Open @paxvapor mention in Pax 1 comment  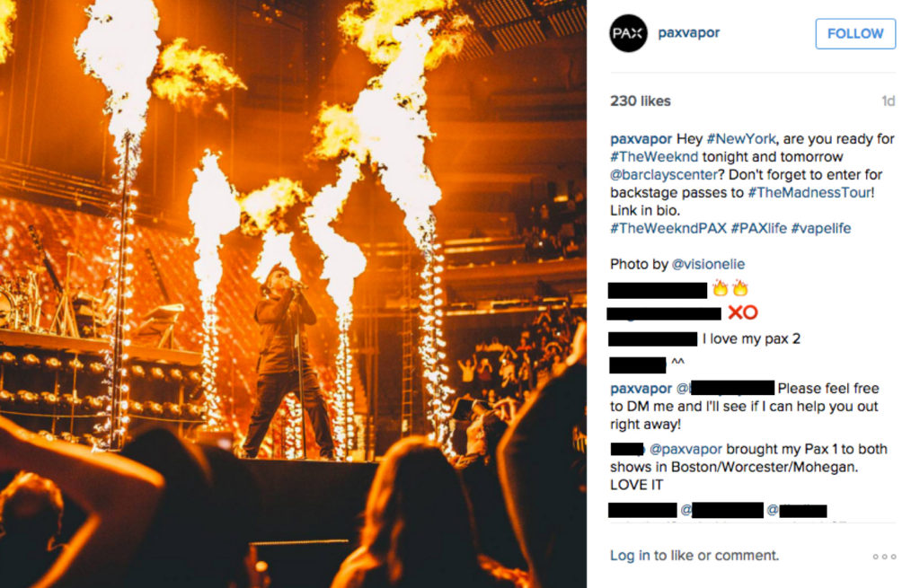(x=686, y=449)
